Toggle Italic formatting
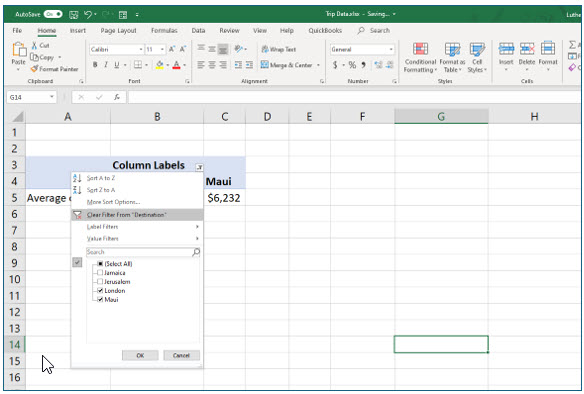 click(x=106, y=65)
